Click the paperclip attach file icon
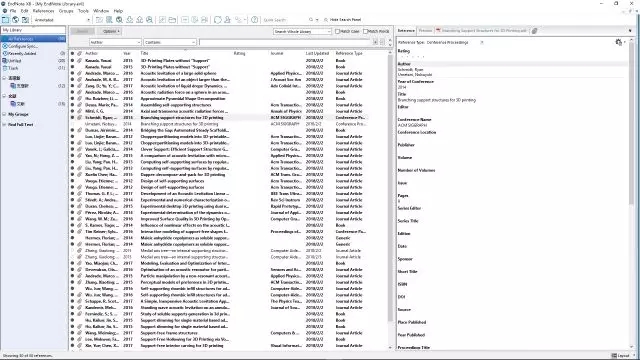Image resolution: width=640 pixels, height=360 pixels. [x=534, y=31]
